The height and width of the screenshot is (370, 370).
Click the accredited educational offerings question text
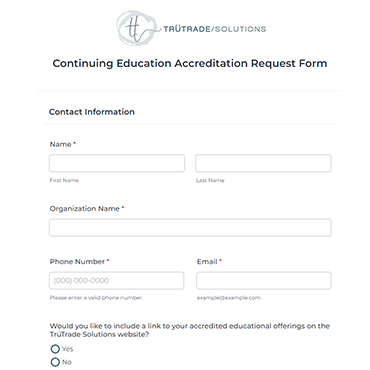(x=190, y=330)
